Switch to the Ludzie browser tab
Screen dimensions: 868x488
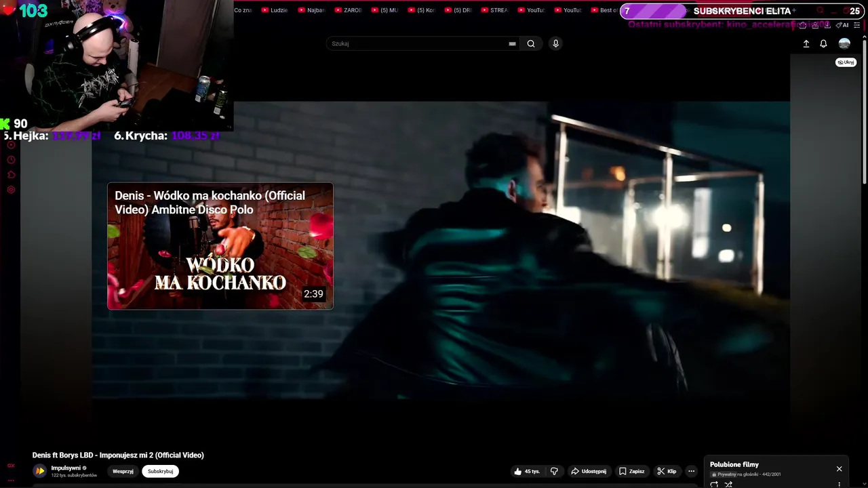(275, 10)
